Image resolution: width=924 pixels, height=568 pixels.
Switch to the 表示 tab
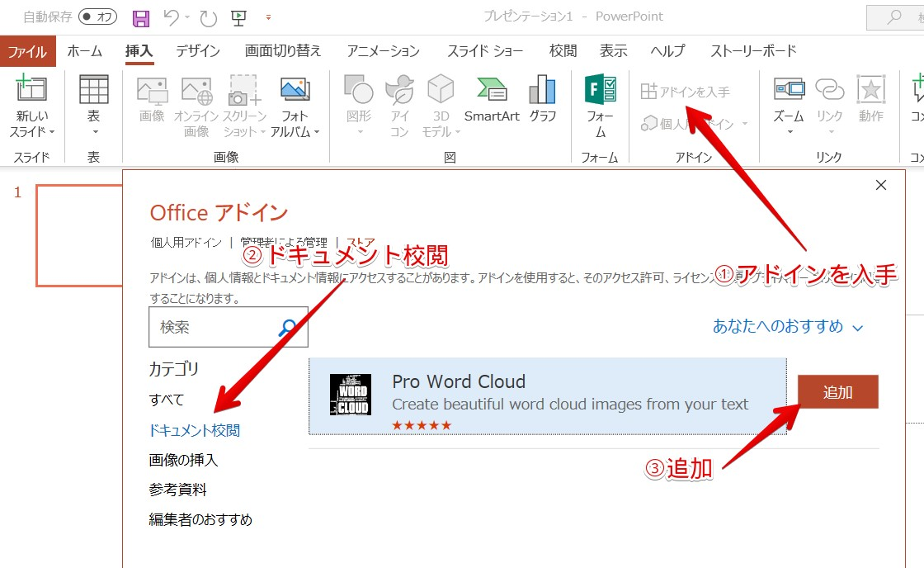click(614, 51)
